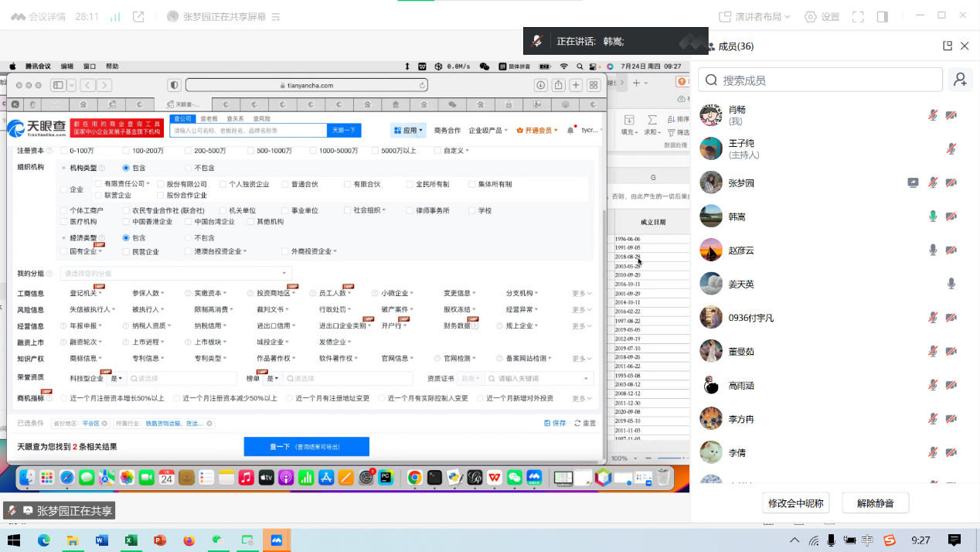
Task: Tick the 学校 checkbox
Action: coord(471,210)
